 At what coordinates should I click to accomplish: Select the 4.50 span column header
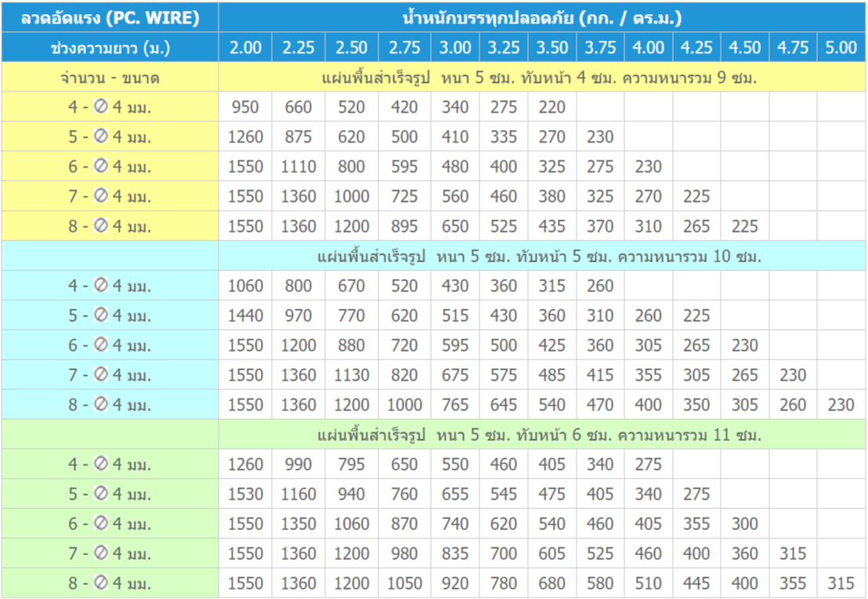coord(744,47)
